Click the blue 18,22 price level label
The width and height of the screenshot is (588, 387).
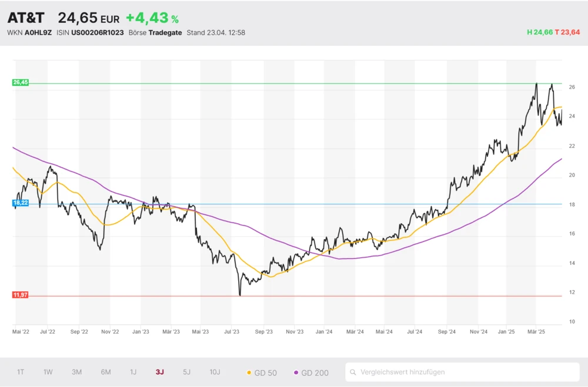click(x=21, y=203)
